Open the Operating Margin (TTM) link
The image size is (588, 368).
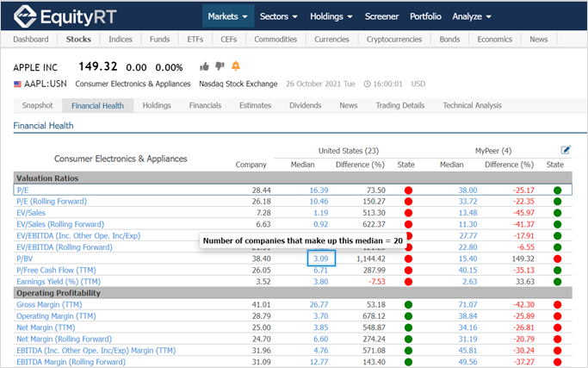56,316
